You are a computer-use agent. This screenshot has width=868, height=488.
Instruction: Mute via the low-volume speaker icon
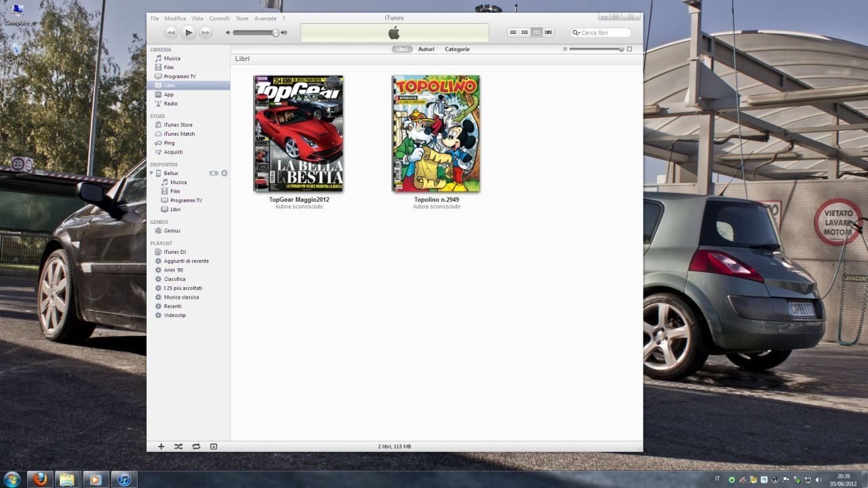coord(228,33)
